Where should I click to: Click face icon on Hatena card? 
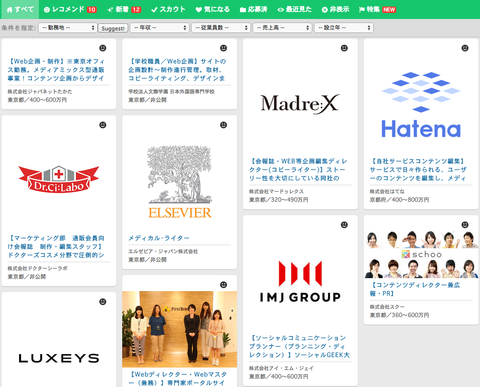tap(465, 48)
